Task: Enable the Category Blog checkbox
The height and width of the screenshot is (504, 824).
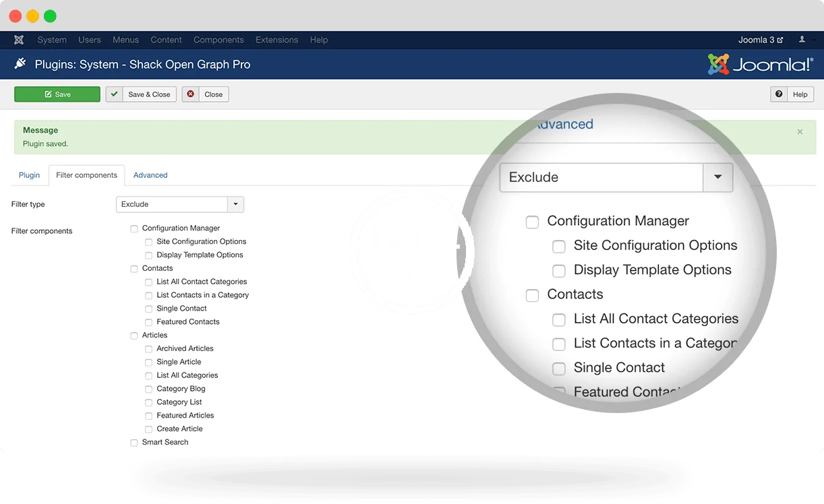Action: [149, 389]
